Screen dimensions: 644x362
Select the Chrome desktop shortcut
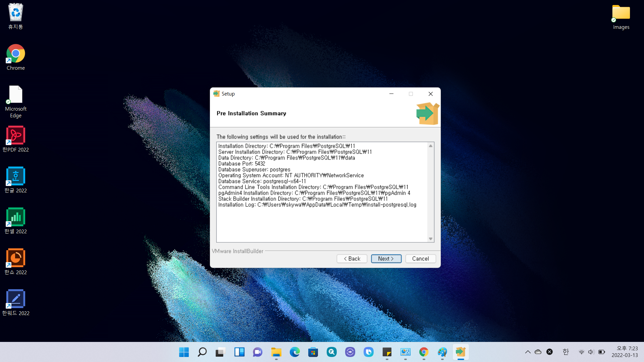(15, 57)
